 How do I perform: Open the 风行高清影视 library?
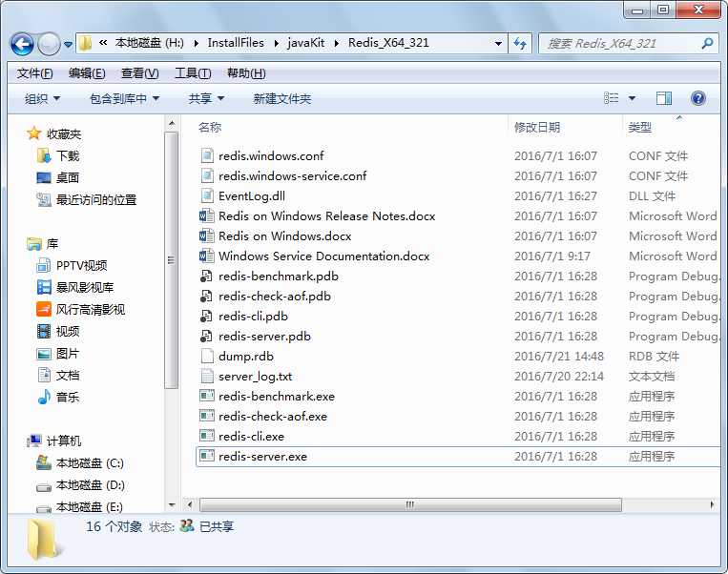(81, 309)
